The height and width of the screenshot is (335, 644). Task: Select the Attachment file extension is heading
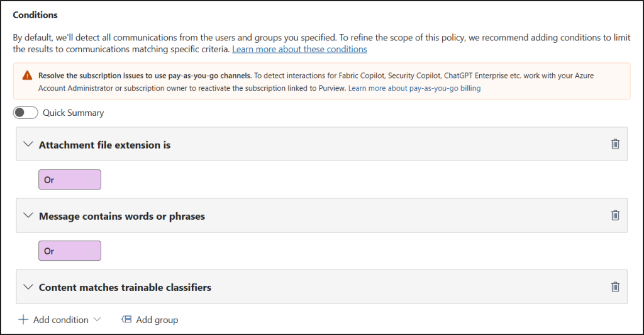coord(104,145)
